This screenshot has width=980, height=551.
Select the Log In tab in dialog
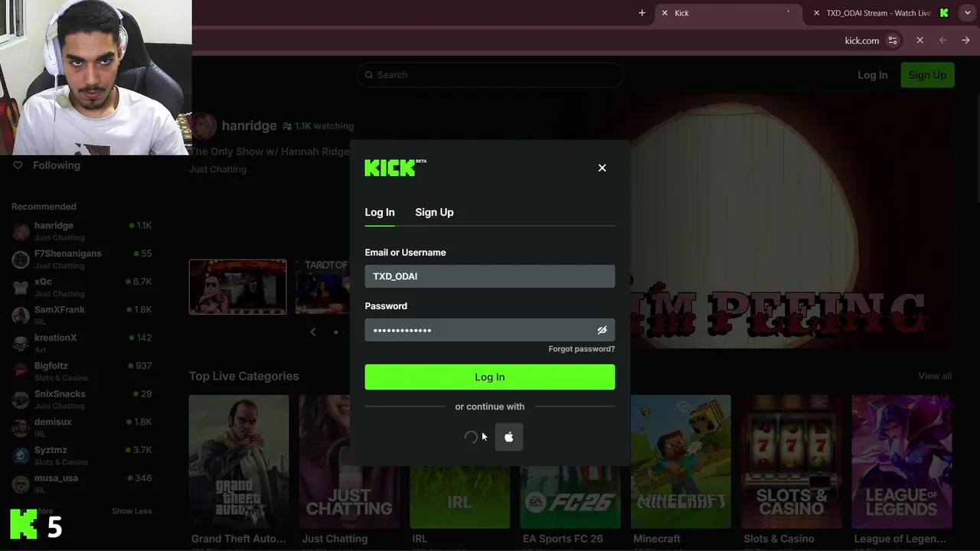pos(380,212)
